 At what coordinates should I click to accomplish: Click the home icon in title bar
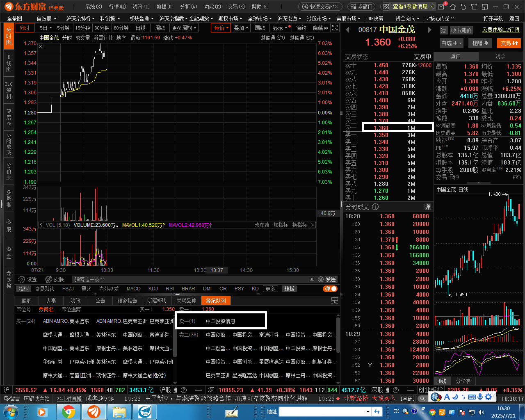453,7
